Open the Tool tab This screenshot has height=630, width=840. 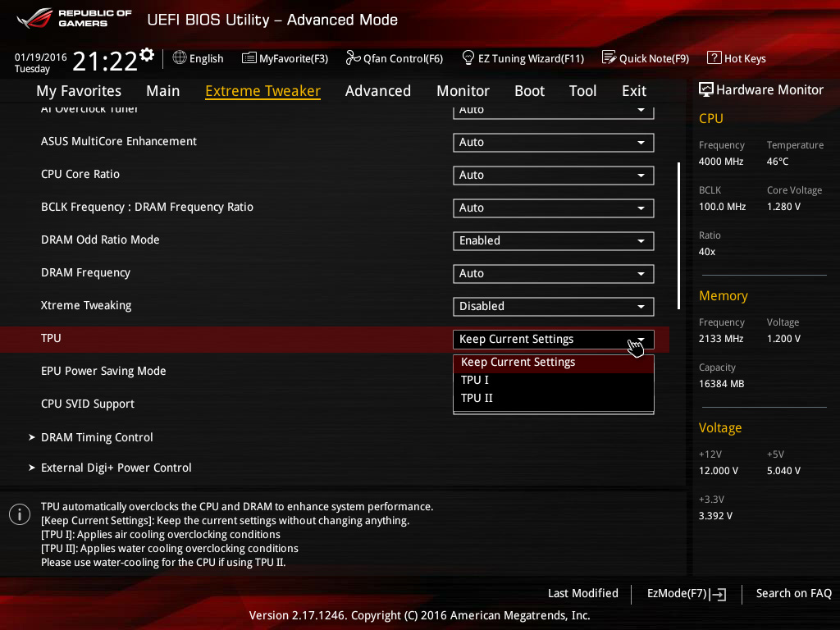pyautogui.click(x=583, y=91)
